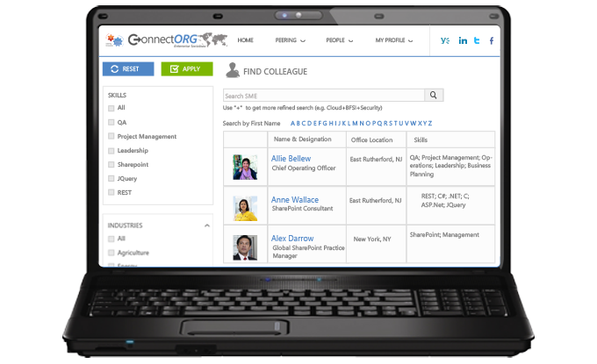This screenshot has height=364, width=597.
Task: Open the My Profile dropdown menu
Action: click(394, 40)
